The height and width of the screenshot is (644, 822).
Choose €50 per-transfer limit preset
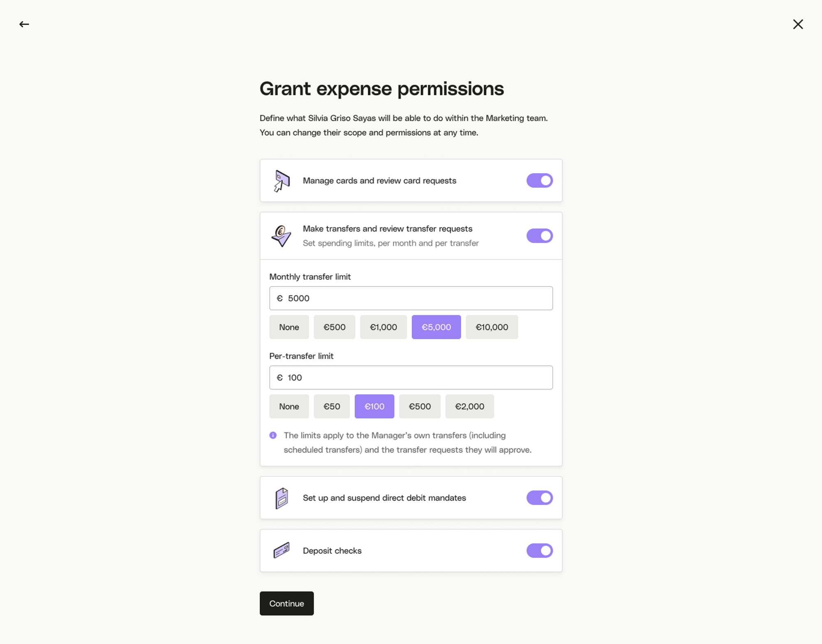332,406
